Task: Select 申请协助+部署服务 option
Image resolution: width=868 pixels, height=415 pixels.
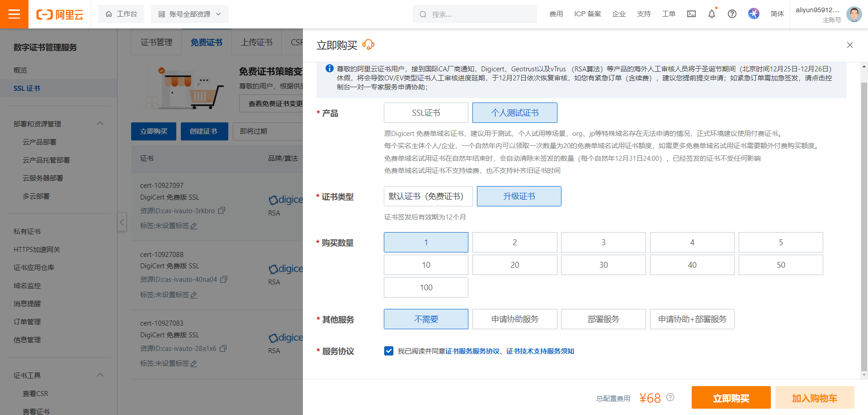Action: click(x=692, y=319)
